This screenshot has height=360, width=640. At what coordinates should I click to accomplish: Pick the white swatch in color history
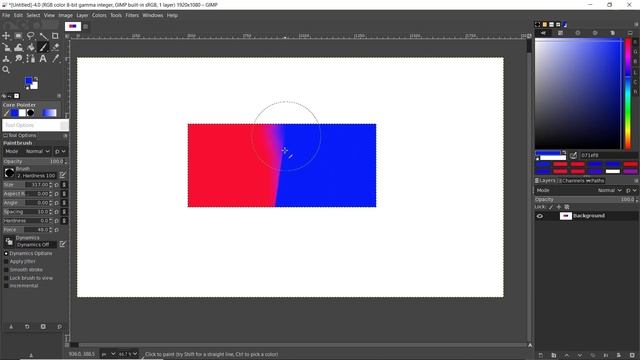coord(613,171)
